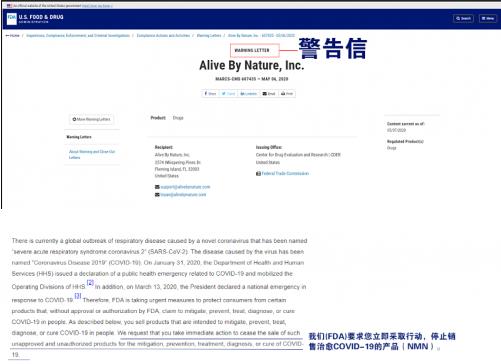Click the More Warning Letters button
This screenshot has width=501, height=364.
click(x=92, y=119)
